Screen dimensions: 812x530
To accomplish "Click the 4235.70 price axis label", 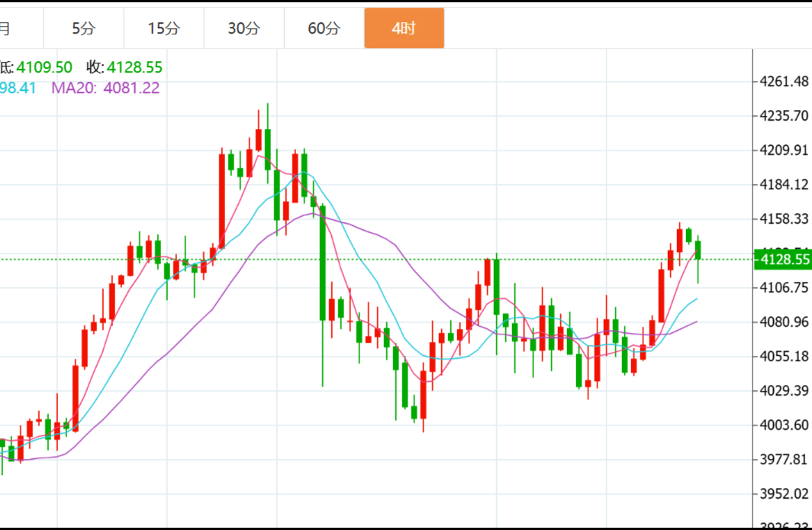I will [784, 116].
